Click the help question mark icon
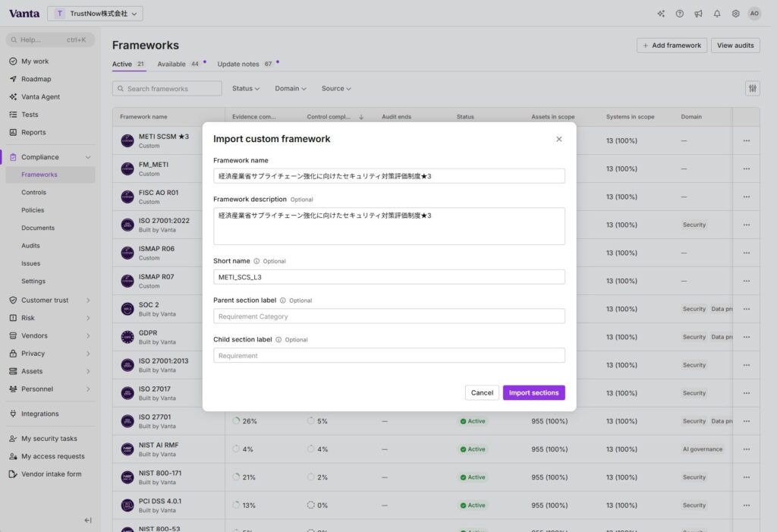The height and width of the screenshot is (532, 777). (x=680, y=14)
